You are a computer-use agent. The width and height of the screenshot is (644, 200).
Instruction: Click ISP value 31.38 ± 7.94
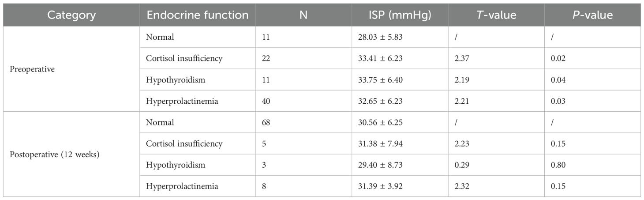[x=380, y=144]
